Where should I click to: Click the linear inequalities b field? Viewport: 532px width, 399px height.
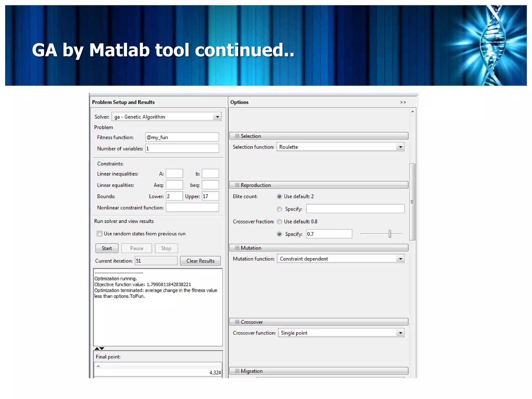(210, 174)
